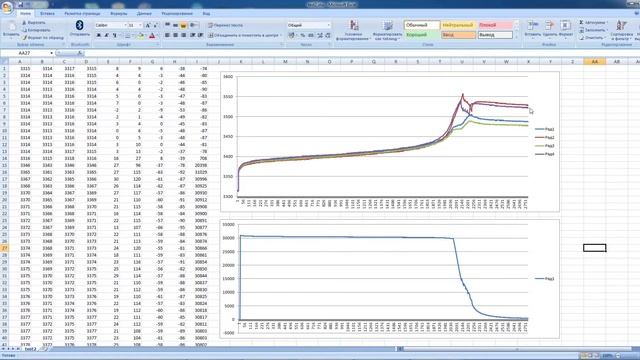
Task: Open the round Office button menu
Action: pyautogui.click(x=7, y=7)
